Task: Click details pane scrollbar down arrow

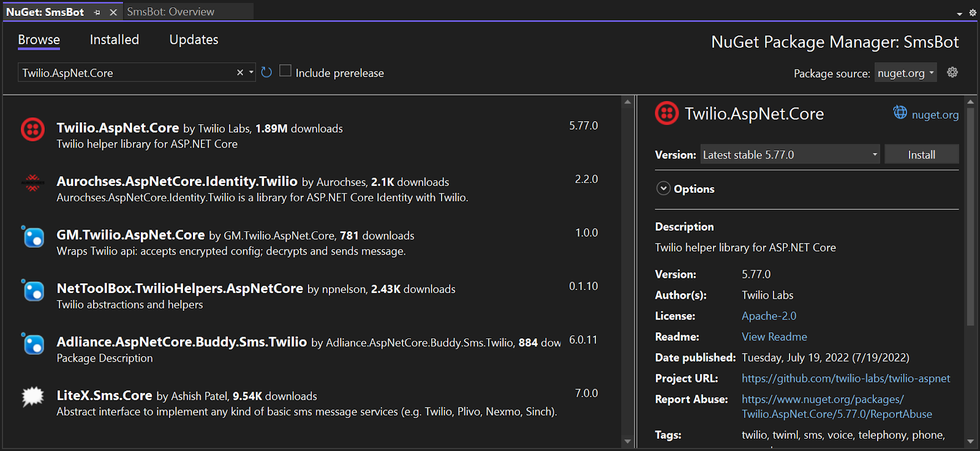Action: coord(970,441)
